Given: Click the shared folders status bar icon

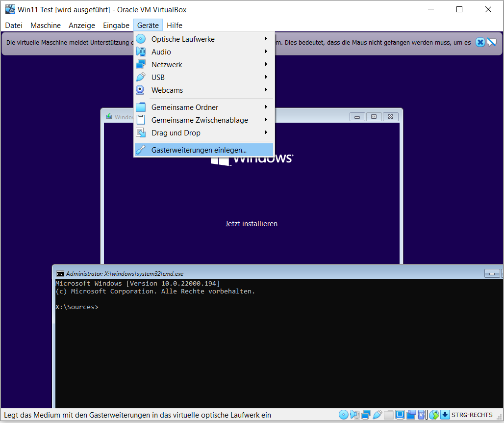Looking at the screenshot, I should point(389,415).
